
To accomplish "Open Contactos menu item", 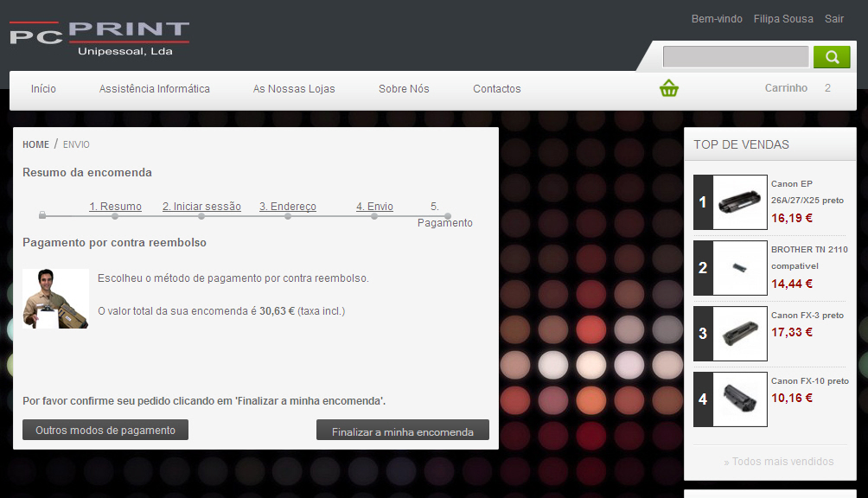I will tap(496, 88).
